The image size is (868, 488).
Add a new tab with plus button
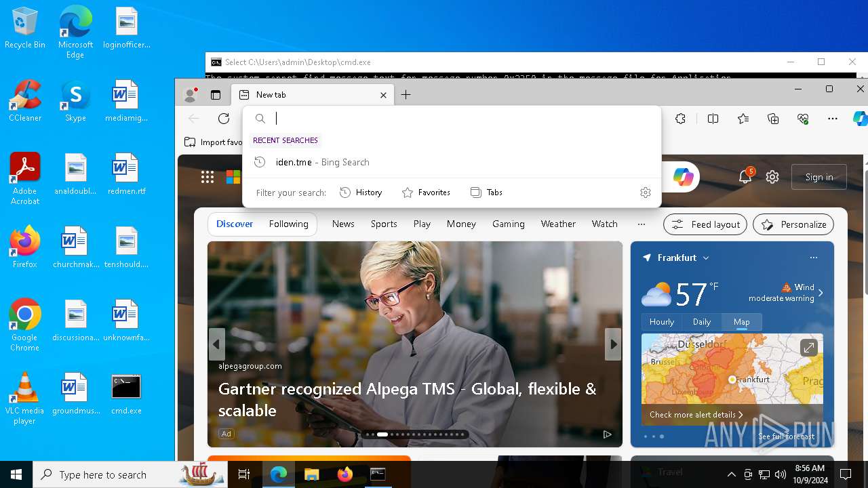(406, 95)
